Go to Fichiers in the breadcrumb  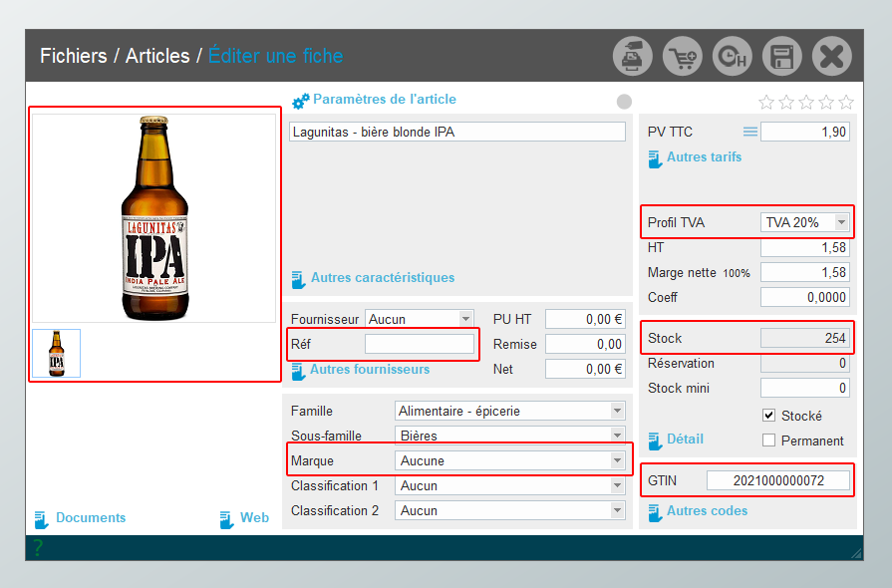(74, 56)
